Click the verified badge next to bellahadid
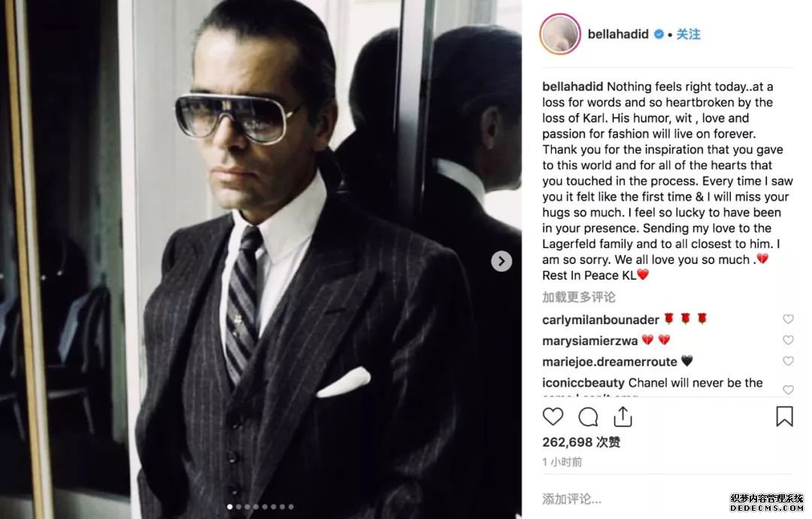The width and height of the screenshot is (812, 519). click(659, 34)
